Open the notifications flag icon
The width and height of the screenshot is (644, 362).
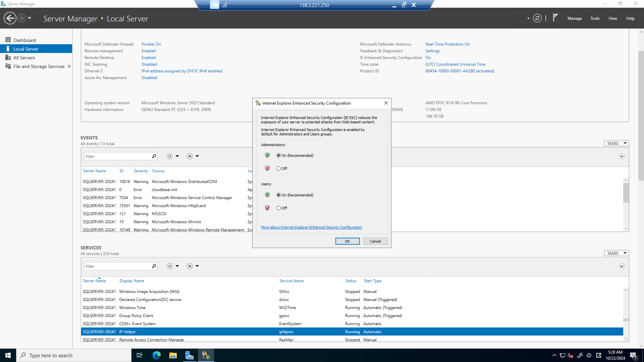point(555,18)
